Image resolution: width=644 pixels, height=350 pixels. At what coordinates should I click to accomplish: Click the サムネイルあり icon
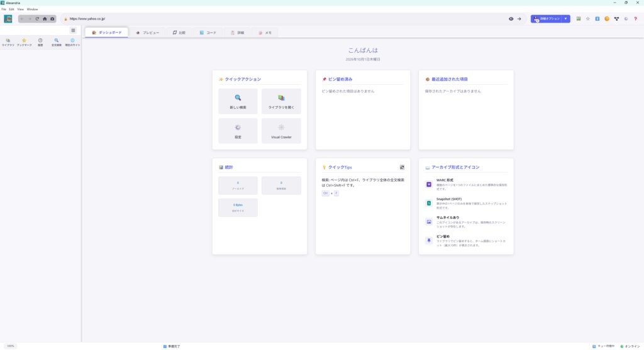(x=429, y=222)
